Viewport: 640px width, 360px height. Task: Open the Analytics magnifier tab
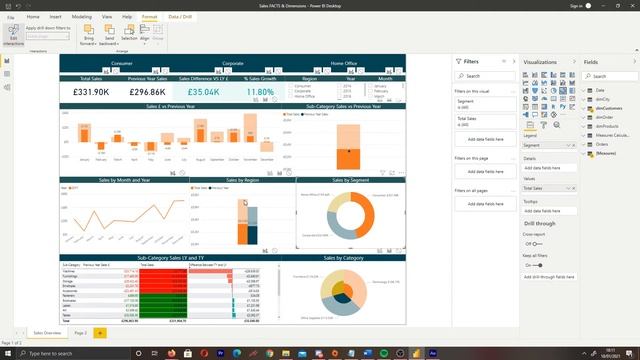point(556,125)
